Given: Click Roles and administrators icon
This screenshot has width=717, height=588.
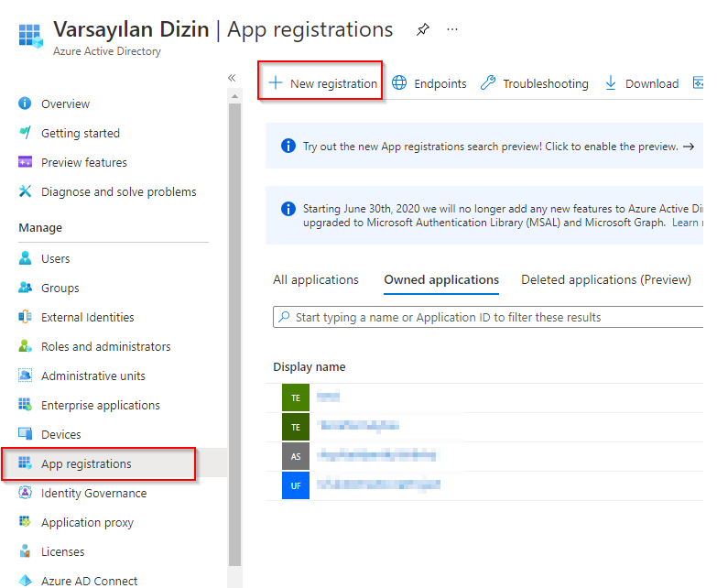Looking at the screenshot, I should (25, 345).
